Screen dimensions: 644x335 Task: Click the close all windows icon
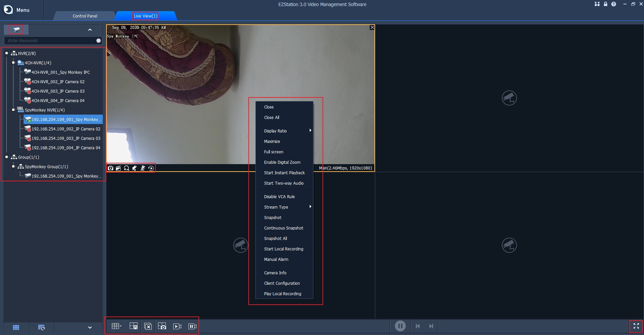148,326
